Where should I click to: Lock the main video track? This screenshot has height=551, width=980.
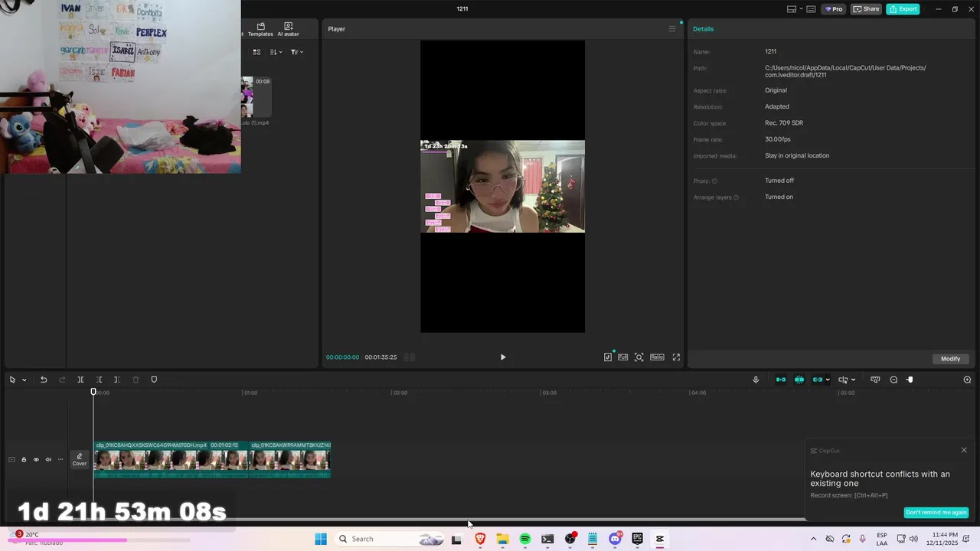[x=24, y=460]
